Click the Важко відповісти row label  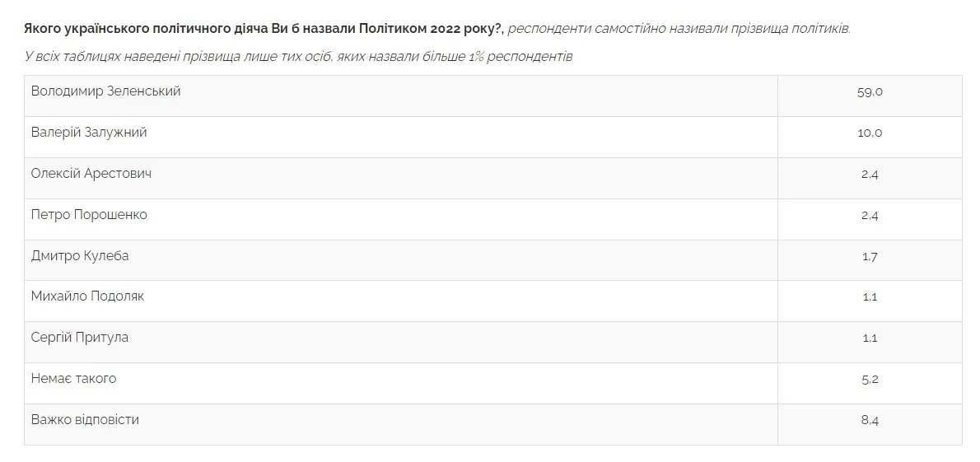click(x=85, y=420)
